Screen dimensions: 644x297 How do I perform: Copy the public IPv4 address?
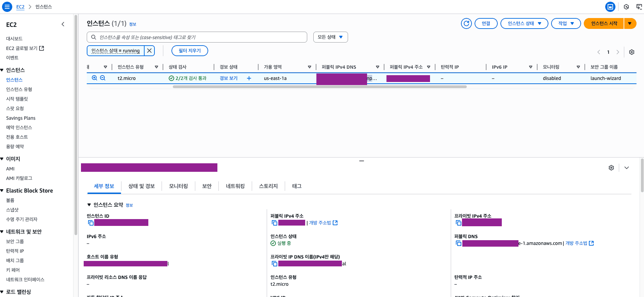pyautogui.click(x=275, y=223)
